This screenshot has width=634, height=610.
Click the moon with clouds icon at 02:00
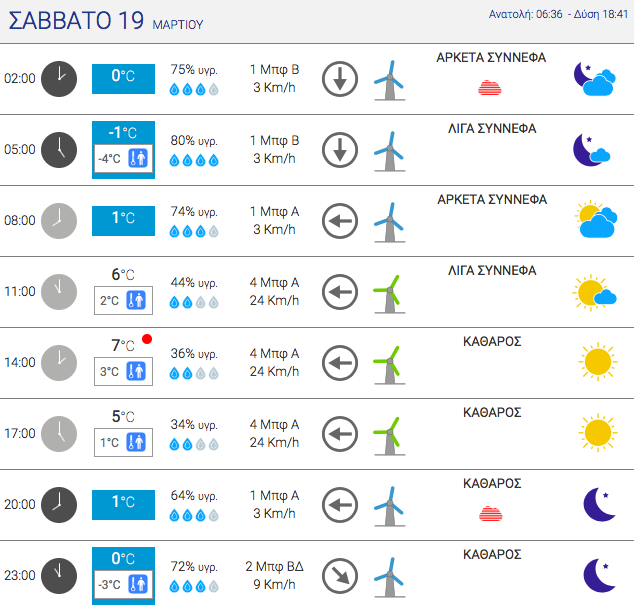pos(595,79)
